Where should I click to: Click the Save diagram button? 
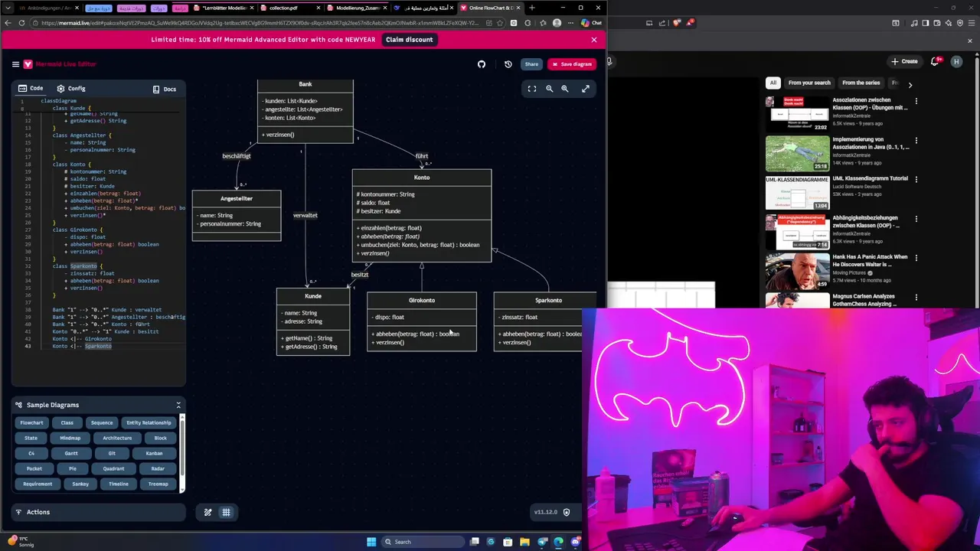[x=571, y=64]
